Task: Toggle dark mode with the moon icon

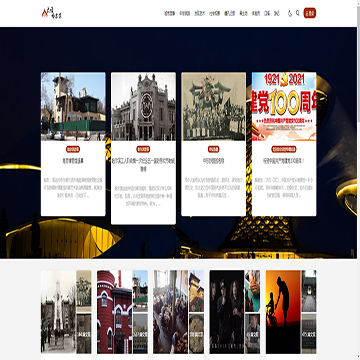Action: click(290, 13)
